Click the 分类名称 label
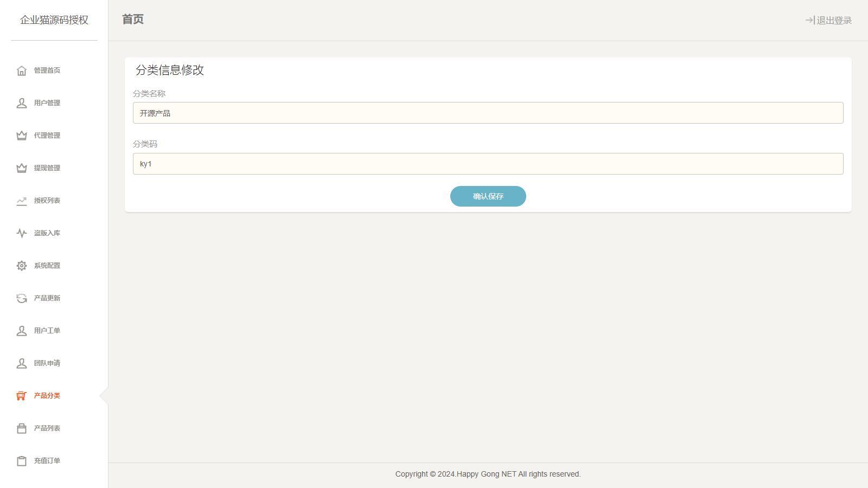868x488 pixels. [x=149, y=93]
